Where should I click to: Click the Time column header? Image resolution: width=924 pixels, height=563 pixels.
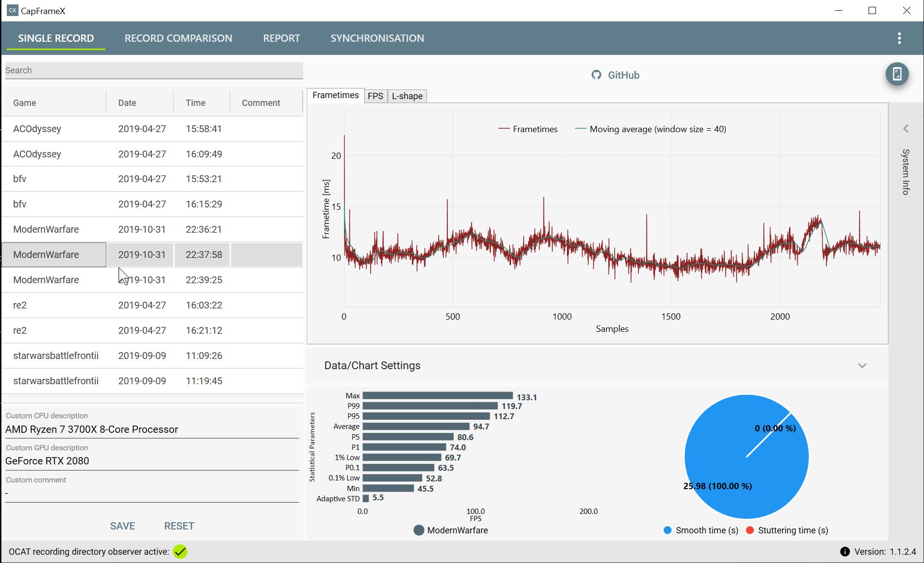click(x=202, y=102)
